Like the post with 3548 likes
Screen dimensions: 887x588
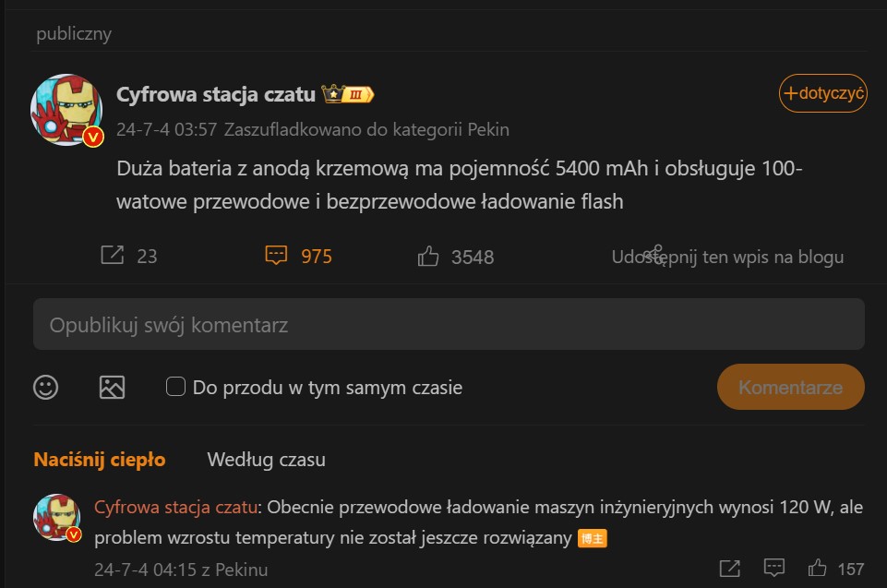tap(428, 256)
